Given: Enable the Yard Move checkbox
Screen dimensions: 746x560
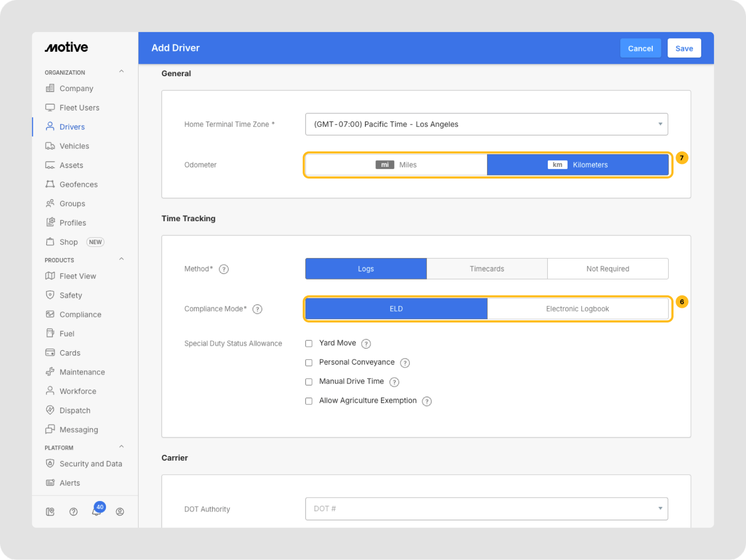Looking at the screenshot, I should point(309,343).
